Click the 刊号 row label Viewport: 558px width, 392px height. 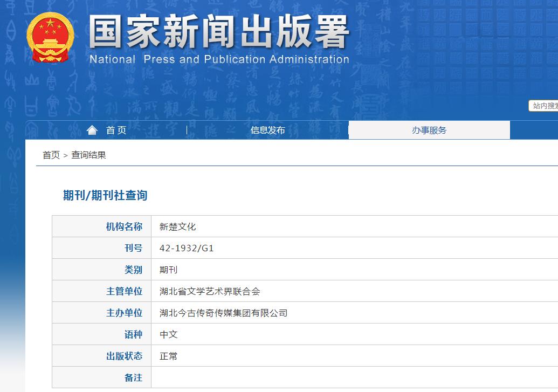[x=132, y=247]
